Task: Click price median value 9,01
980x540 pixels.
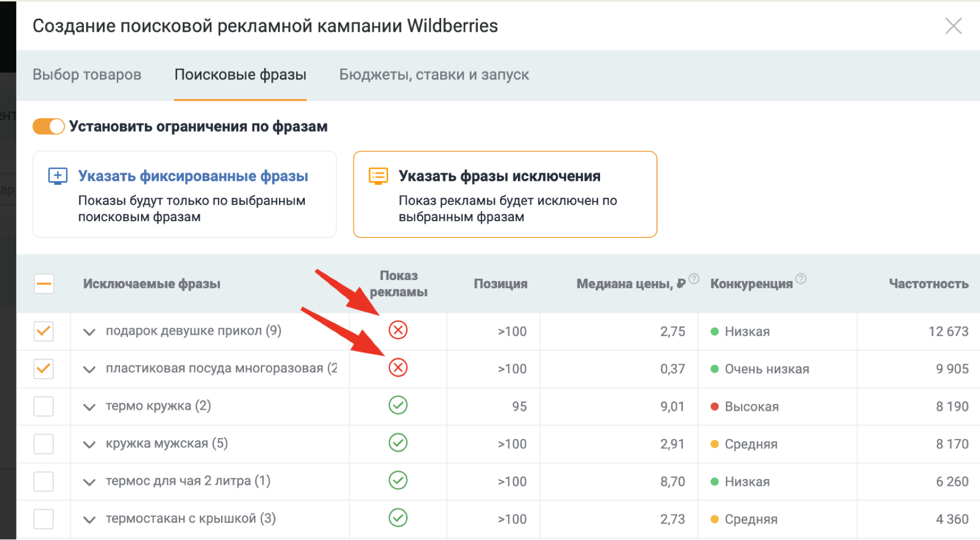Action: click(672, 407)
